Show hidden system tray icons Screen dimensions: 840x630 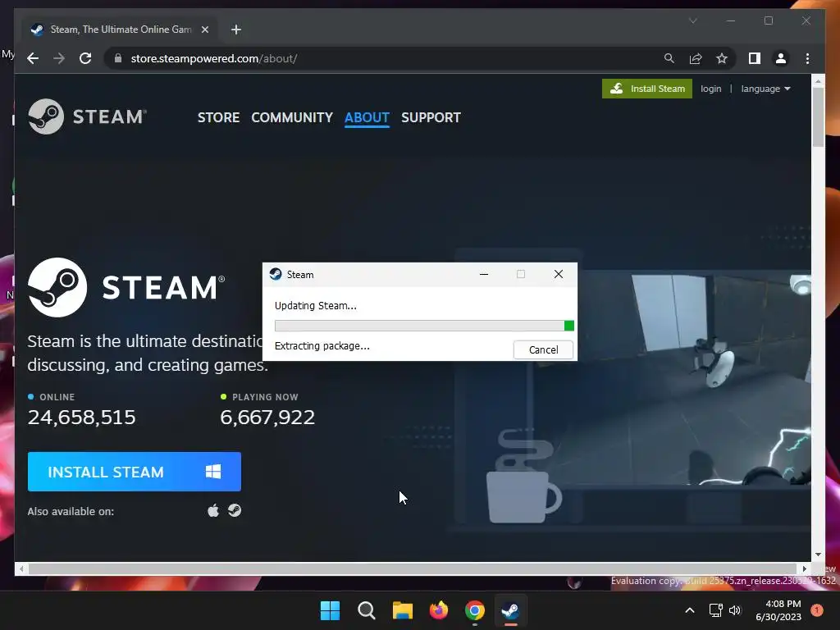point(690,610)
